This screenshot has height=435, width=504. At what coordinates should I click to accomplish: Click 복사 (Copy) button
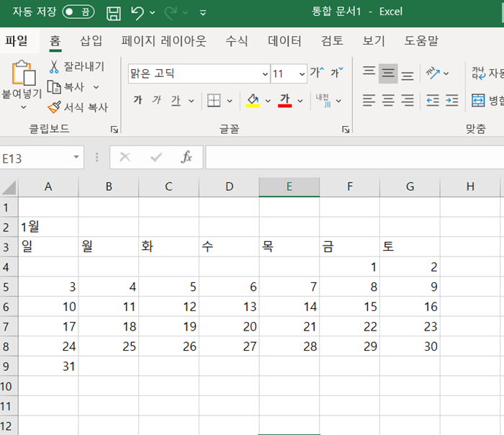click(x=66, y=87)
